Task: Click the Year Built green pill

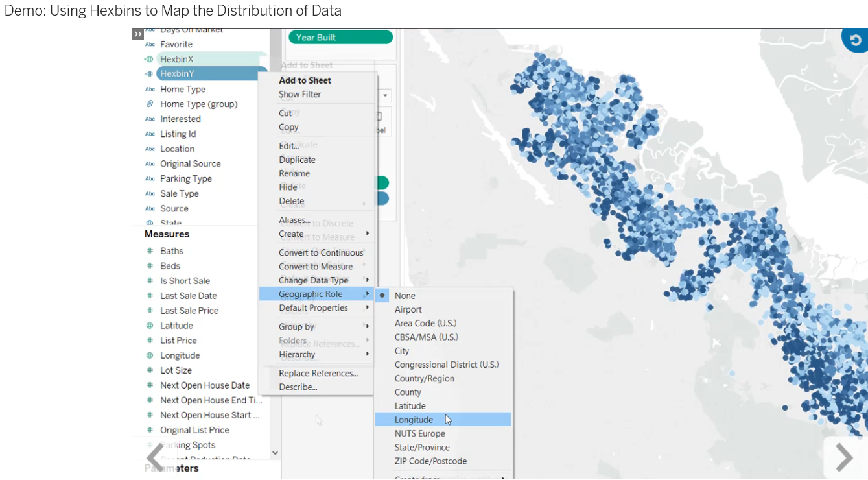Action: (340, 38)
